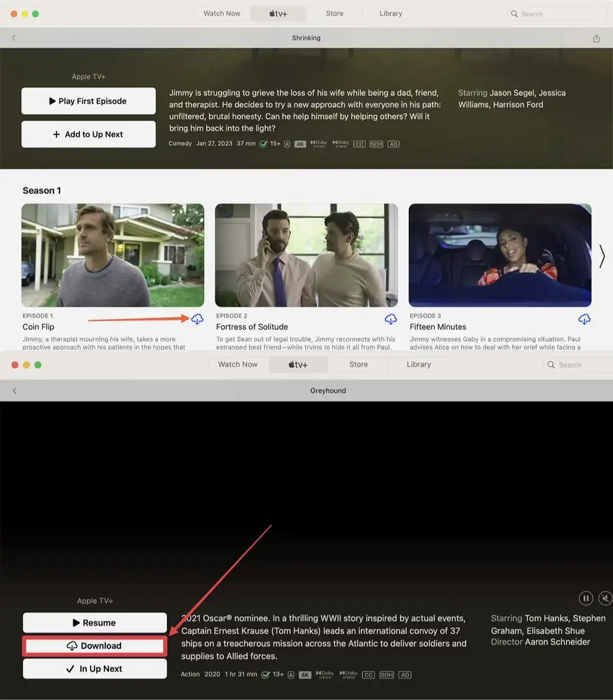
Task: Click the Dolby Vision badge for Shrinking
Action: pyautogui.click(x=319, y=144)
